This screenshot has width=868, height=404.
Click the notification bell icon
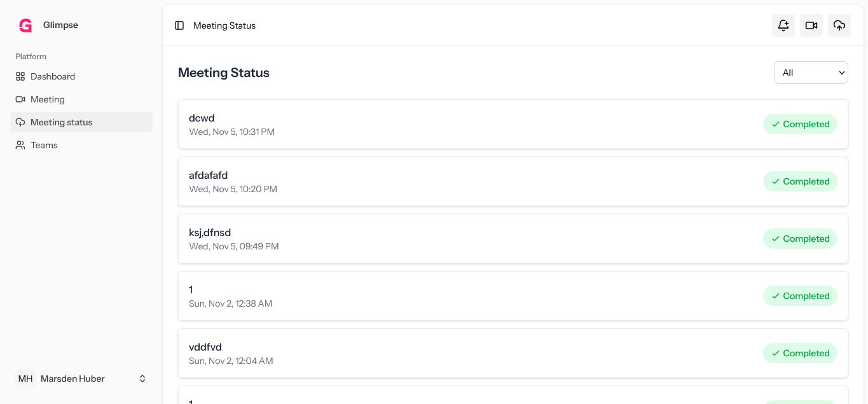pos(783,25)
